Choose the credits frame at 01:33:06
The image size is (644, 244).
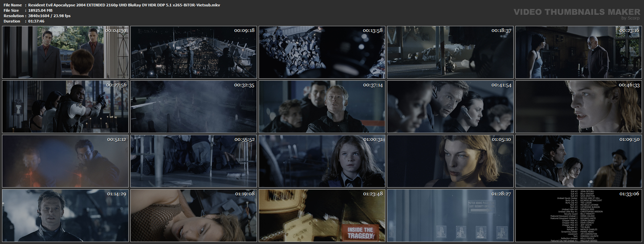578,215
